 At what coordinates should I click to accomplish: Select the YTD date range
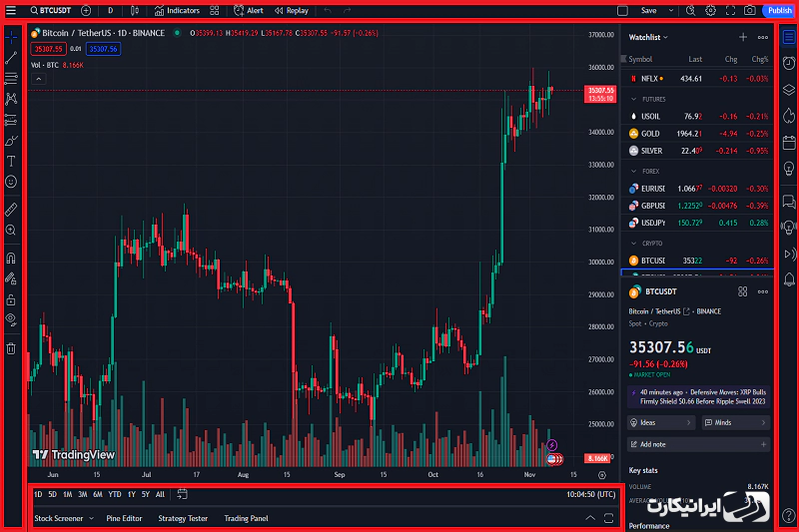pyautogui.click(x=115, y=494)
